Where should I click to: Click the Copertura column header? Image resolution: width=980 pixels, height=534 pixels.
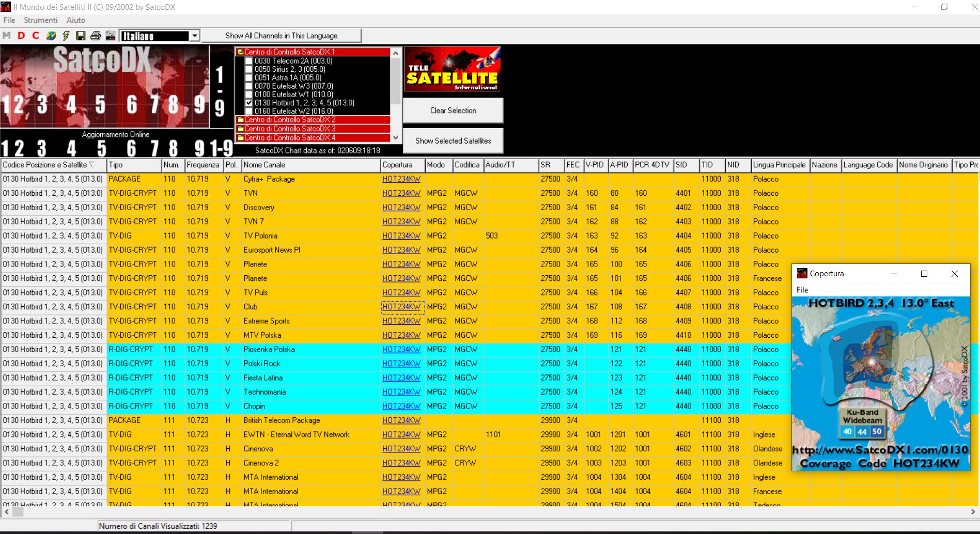point(402,165)
